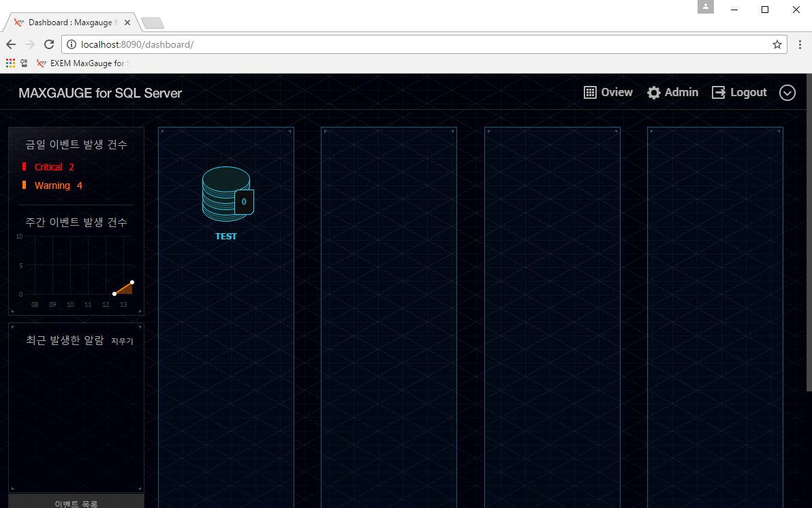
Task: Click the 금일 이벤트 발생 건수 heading
Action: [x=76, y=145]
